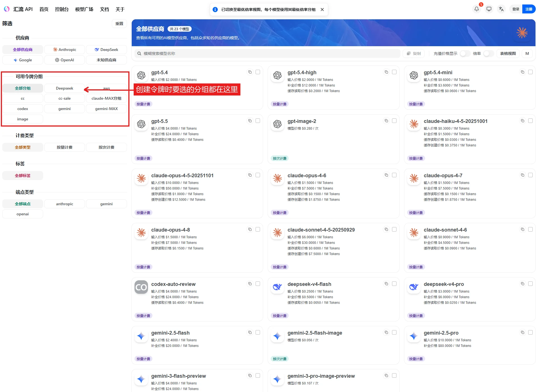Click the deepseek-v4-flash whale icon
538x392 pixels.
coord(277,287)
